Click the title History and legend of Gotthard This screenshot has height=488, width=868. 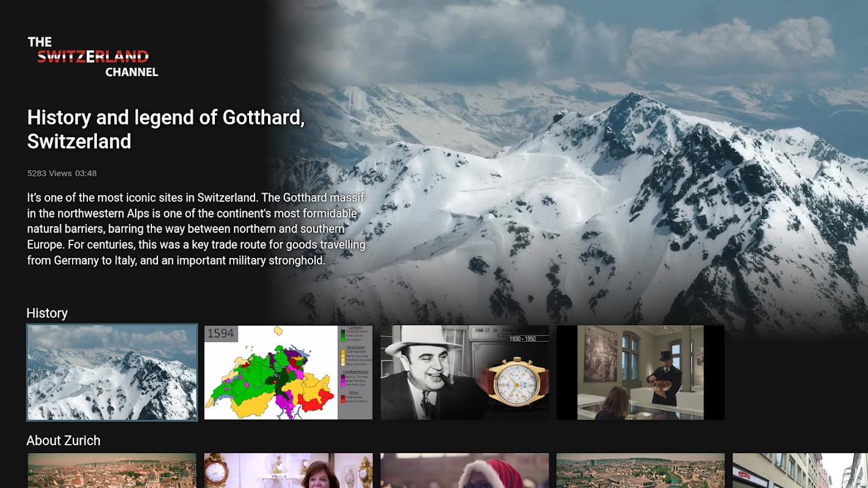pyautogui.click(x=166, y=129)
